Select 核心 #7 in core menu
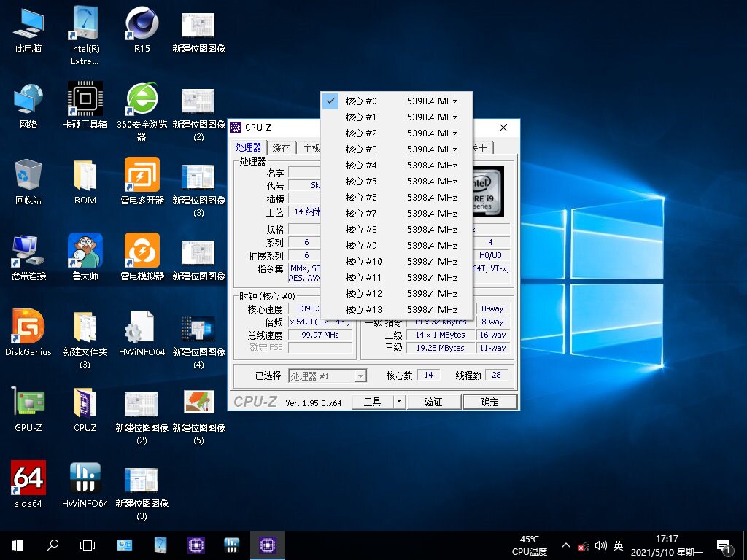 (396, 214)
